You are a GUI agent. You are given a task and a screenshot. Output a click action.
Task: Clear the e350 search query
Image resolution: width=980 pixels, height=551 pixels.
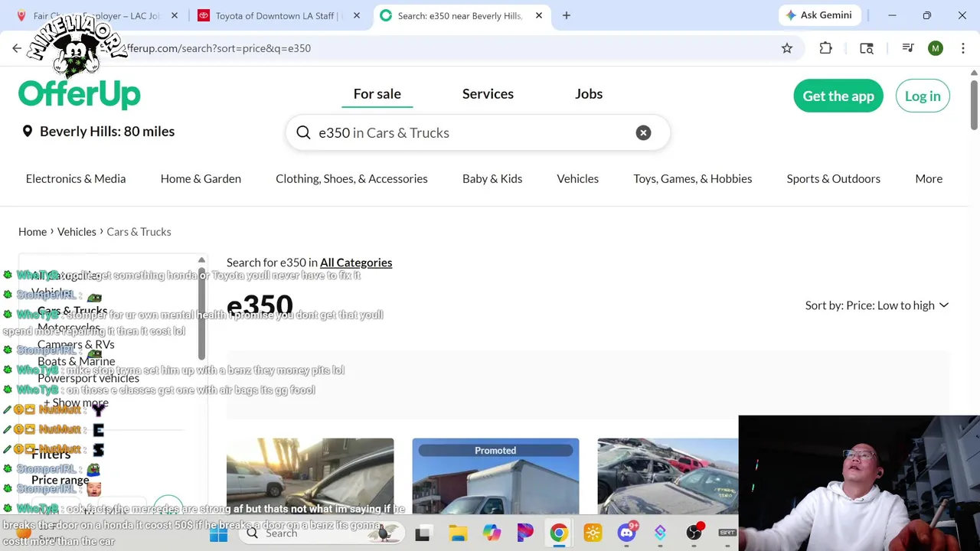643,132
